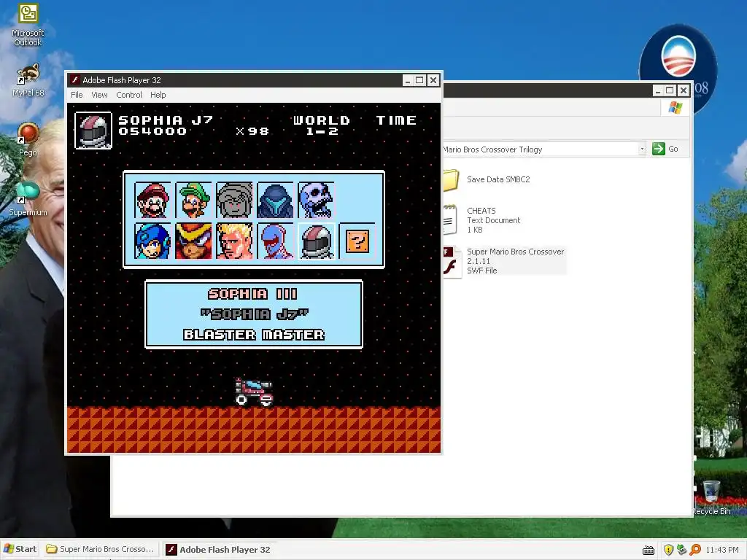Select the Ryu Hayabusa ninja portrait

[275, 241]
